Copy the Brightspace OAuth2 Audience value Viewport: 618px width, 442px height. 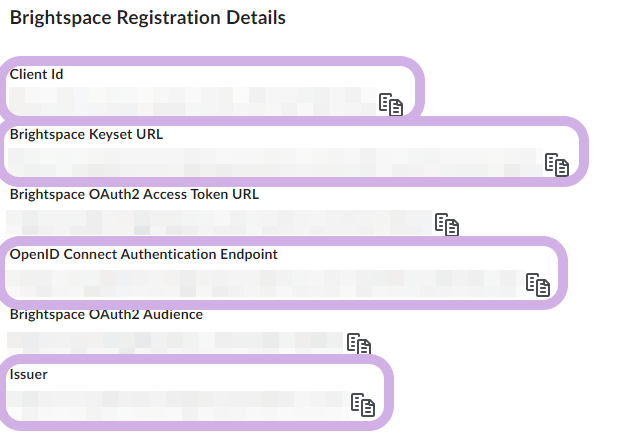click(x=359, y=343)
